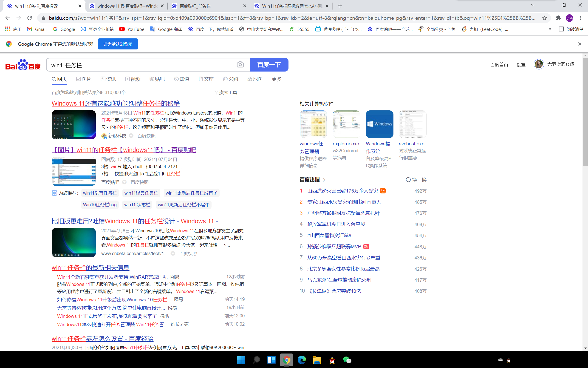Reload the current page
This screenshot has width=588, height=368.
pyautogui.click(x=30, y=18)
